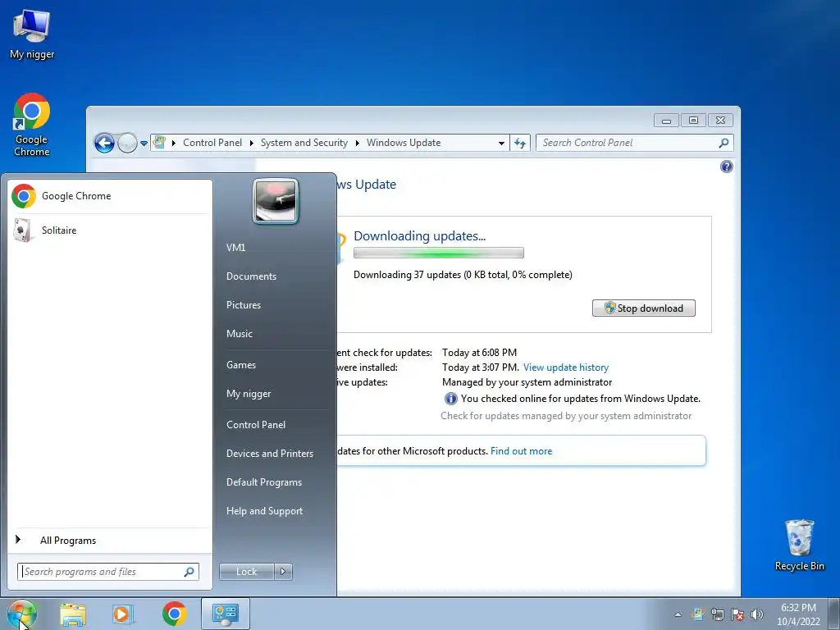Open the blue Help question mark icon
The image size is (840, 630).
tap(727, 167)
